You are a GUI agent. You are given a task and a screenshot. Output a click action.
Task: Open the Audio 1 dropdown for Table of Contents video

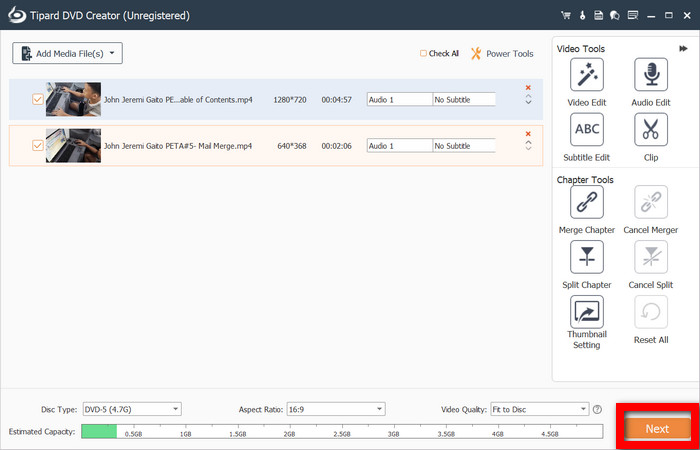click(400, 100)
